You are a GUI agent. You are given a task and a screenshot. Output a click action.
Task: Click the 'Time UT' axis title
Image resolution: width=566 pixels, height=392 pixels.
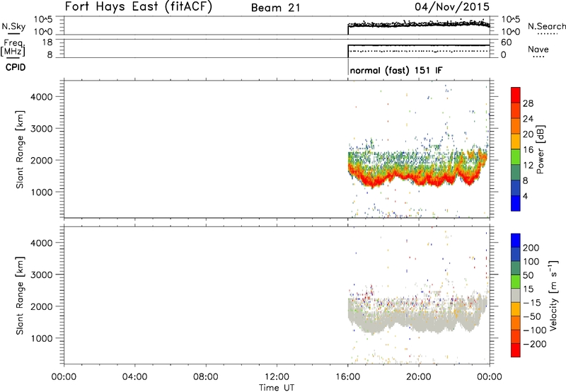[277, 387]
